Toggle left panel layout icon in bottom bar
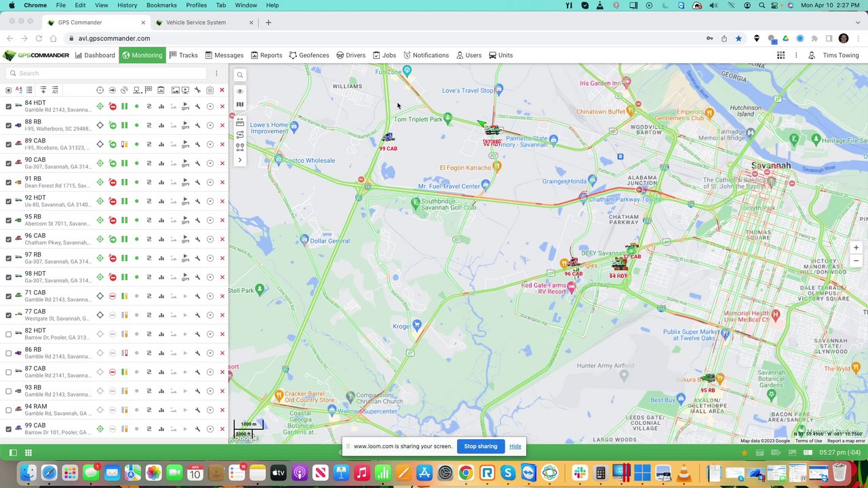This screenshot has height=488, width=868. [13, 453]
